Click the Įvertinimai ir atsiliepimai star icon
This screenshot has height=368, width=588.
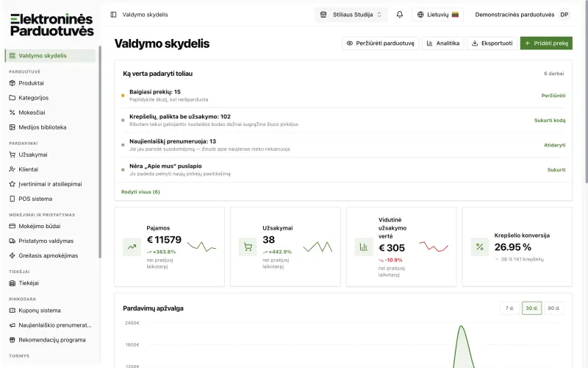12,184
